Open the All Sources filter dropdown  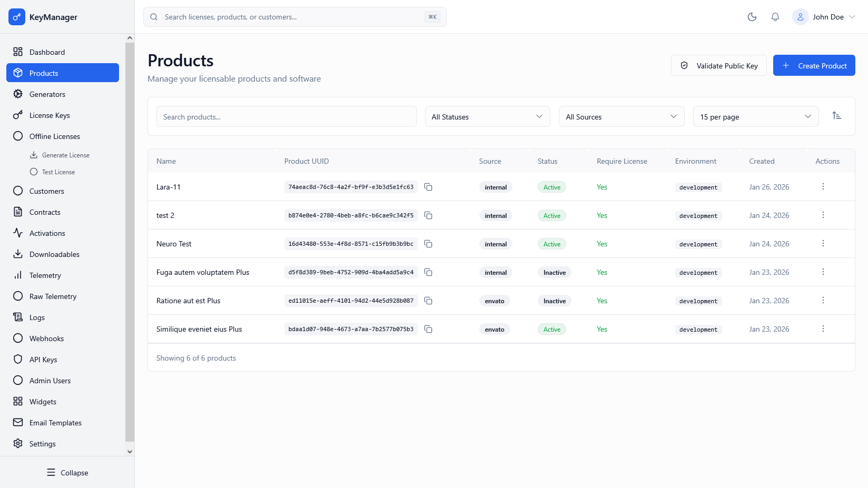pyautogui.click(x=621, y=116)
